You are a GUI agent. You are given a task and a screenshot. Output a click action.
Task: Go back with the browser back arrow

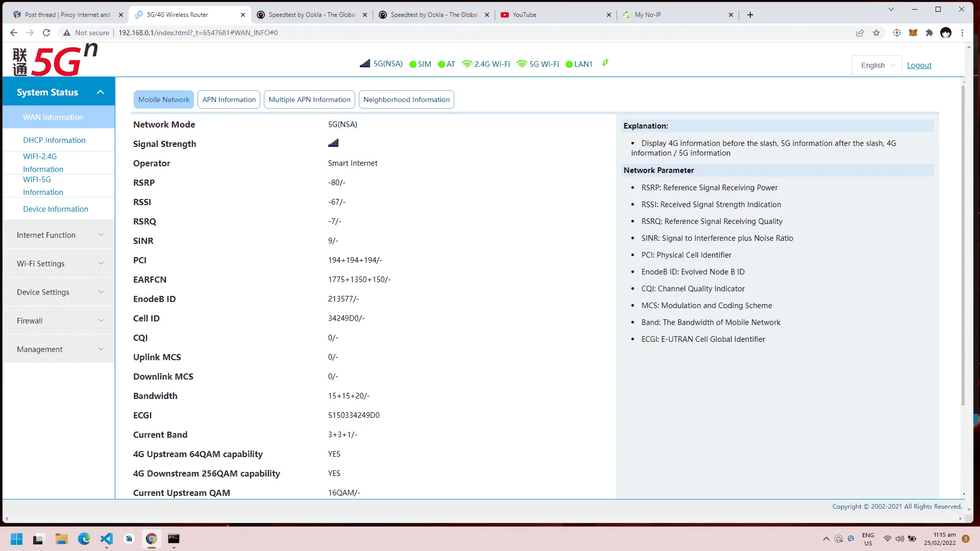point(14,33)
